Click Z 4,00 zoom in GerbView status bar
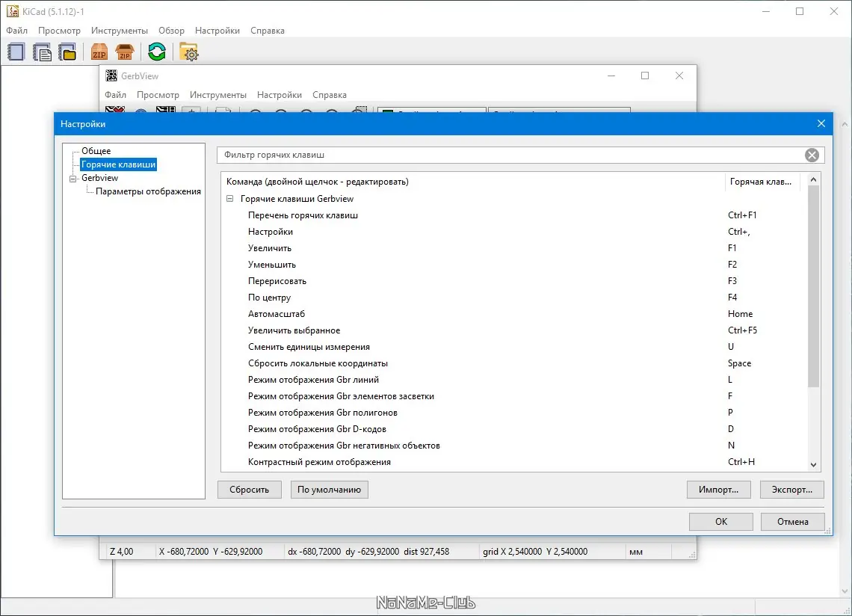The width and height of the screenshot is (852, 616). click(121, 551)
